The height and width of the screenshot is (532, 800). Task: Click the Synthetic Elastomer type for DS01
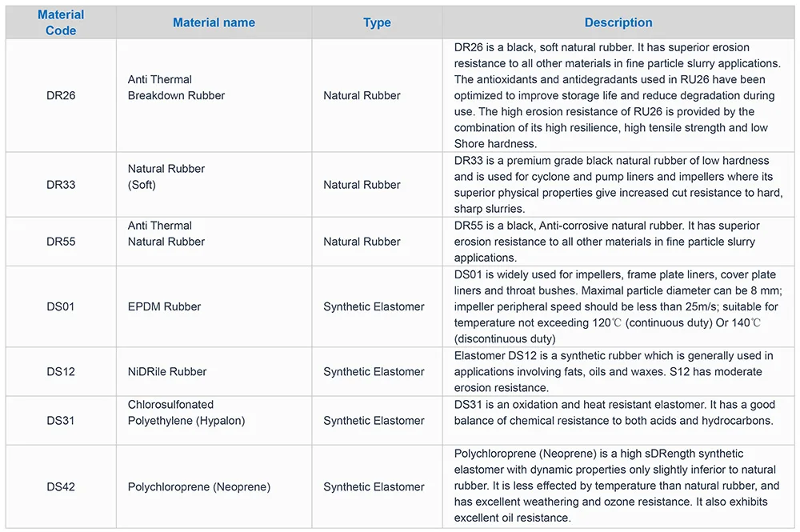point(374,306)
